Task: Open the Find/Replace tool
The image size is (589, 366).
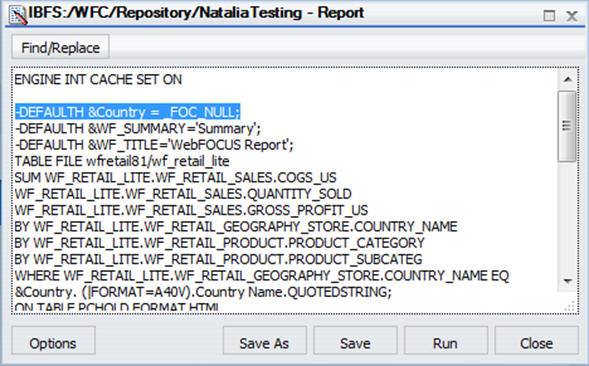Action: point(60,48)
